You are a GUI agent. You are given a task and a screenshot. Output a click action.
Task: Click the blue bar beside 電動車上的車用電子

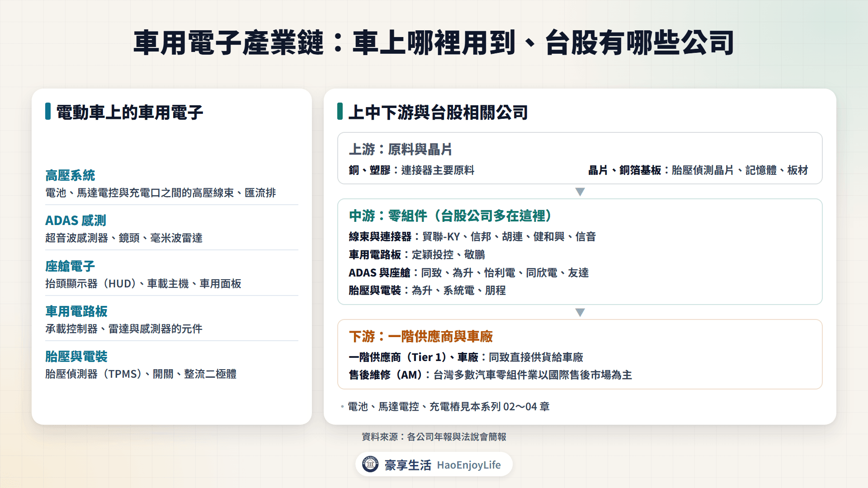[x=48, y=111]
